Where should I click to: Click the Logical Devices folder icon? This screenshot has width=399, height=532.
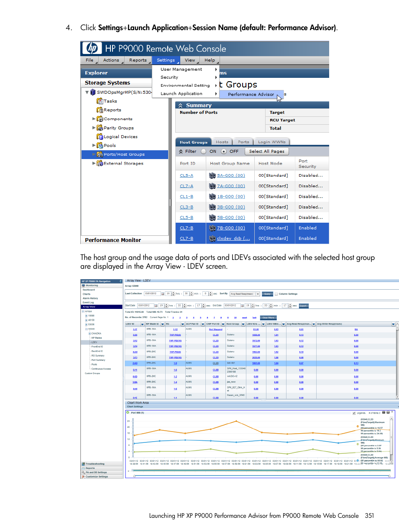pos(100,136)
